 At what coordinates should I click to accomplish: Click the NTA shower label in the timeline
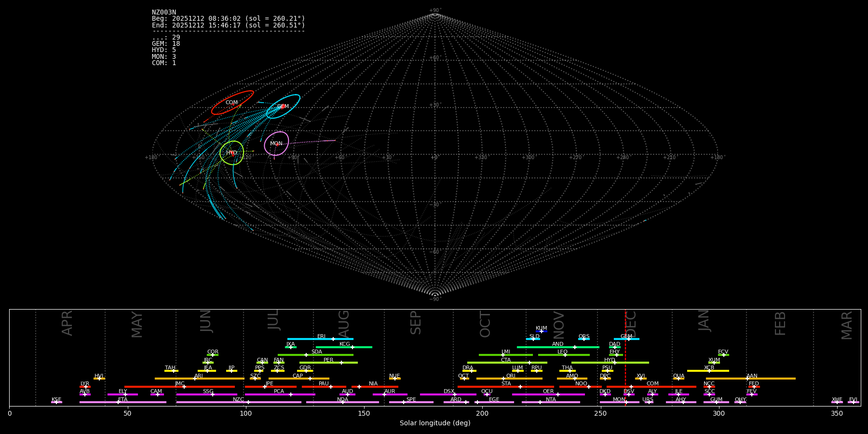click(551, 400)
